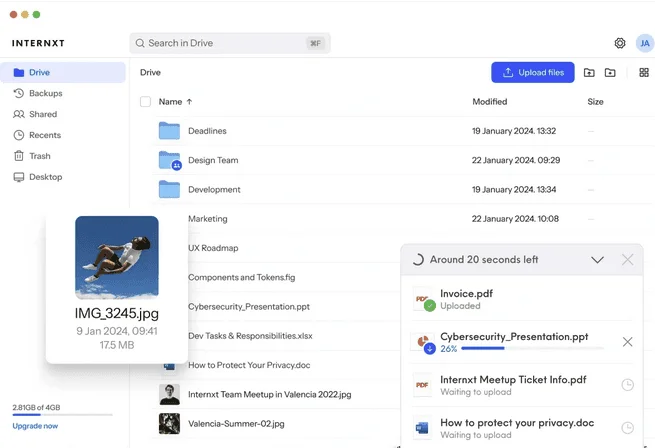655x448 pixels.
Task: Select the UX Roadmap row
Action: 213,248
